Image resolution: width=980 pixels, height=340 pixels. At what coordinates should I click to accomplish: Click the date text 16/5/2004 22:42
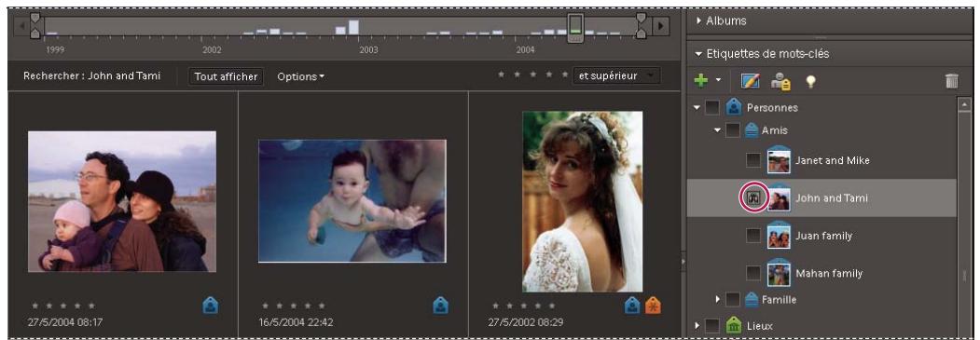point(296,322)
